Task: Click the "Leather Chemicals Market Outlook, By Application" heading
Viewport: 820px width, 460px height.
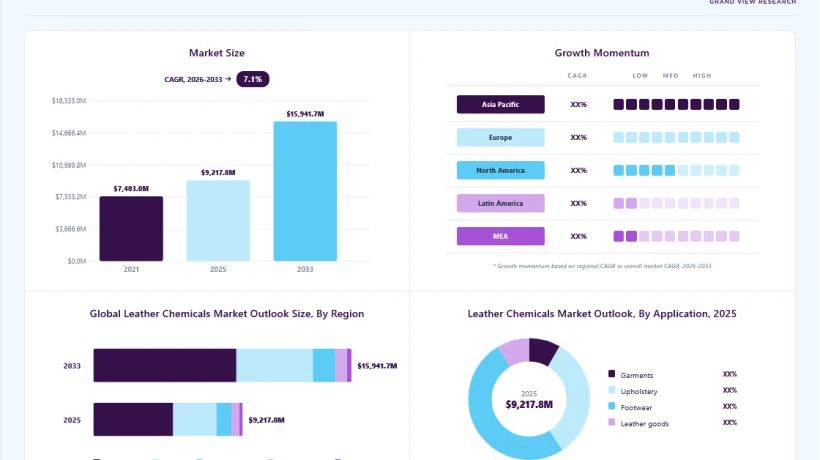Action: coord(602,314)
